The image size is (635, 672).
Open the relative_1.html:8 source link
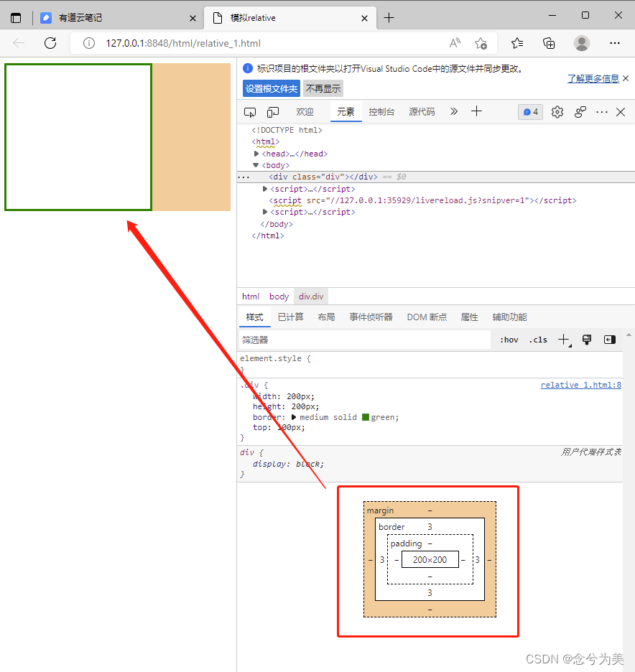click(x=580, y=385)
